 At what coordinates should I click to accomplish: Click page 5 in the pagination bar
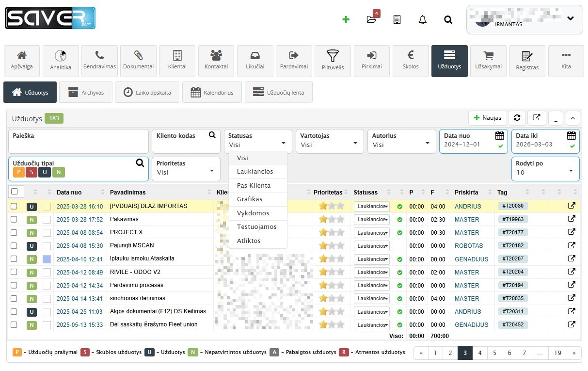(x=494, y=353)
